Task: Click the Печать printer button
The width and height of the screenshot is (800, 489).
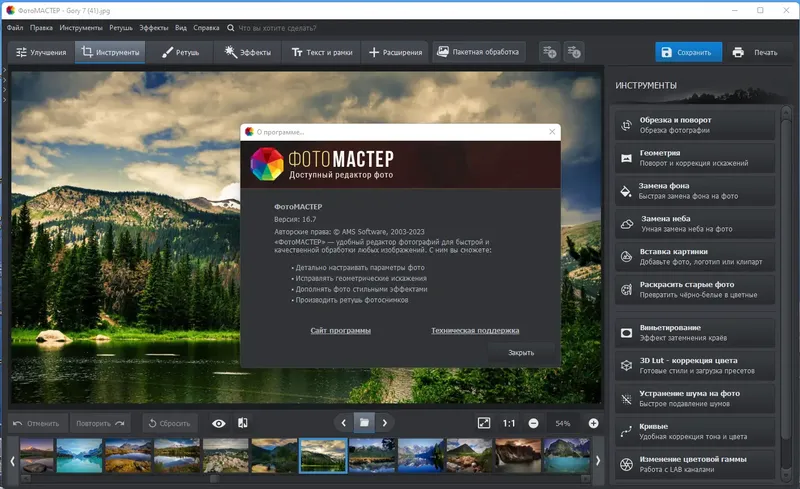Action: pos(755,52)
